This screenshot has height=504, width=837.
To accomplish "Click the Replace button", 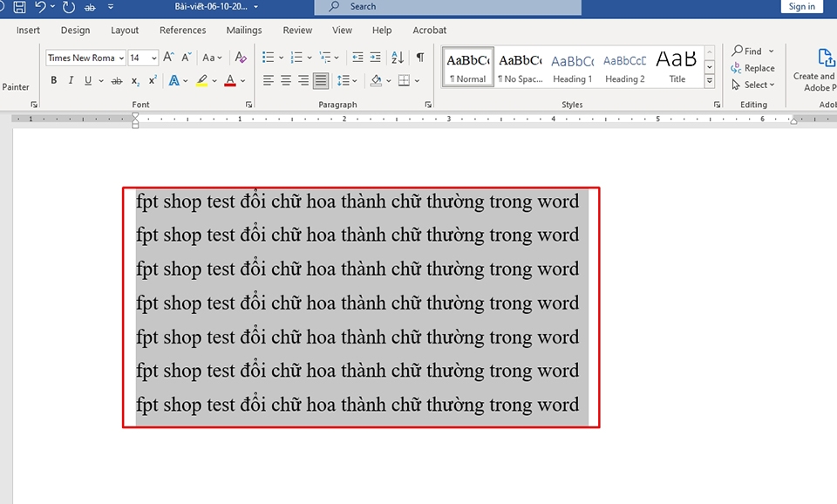I will [752, 68].
